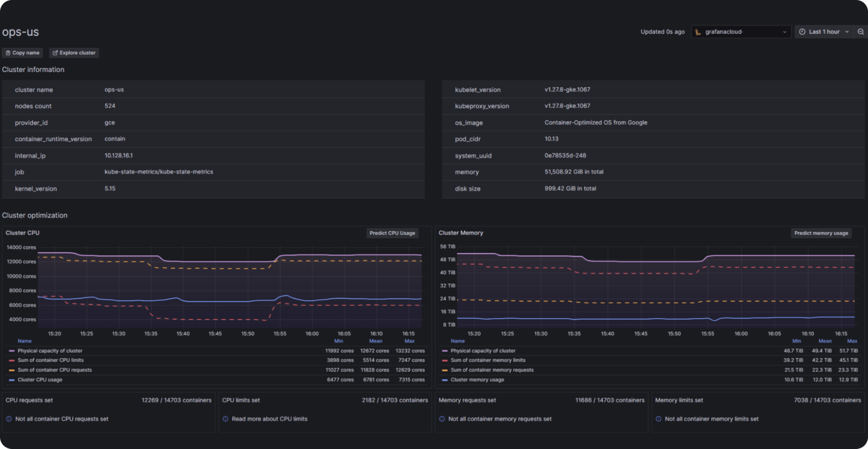Click the clock icon in the time range picker

802,31
